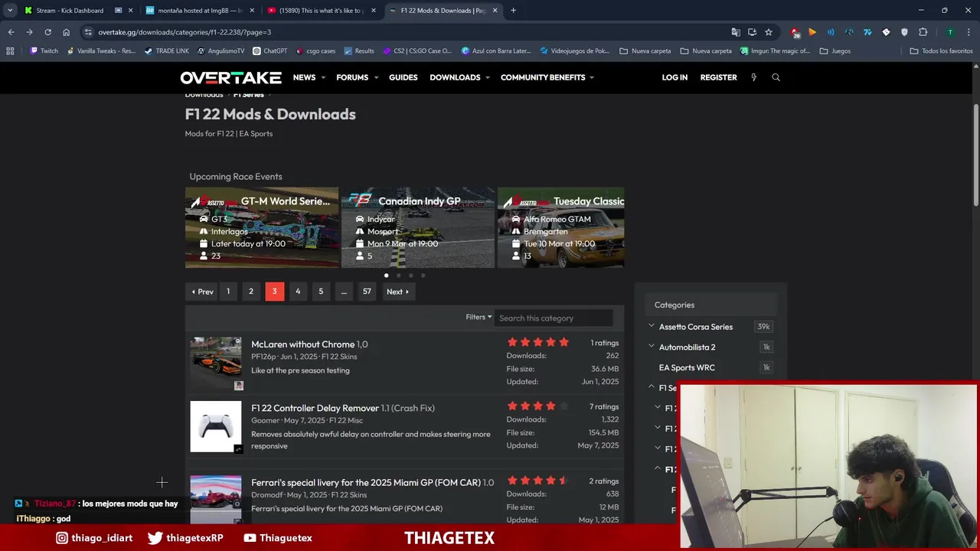This screenshot has width=980, height=551.
Task: Bookmark this page with the star
Action: (768, 32)
